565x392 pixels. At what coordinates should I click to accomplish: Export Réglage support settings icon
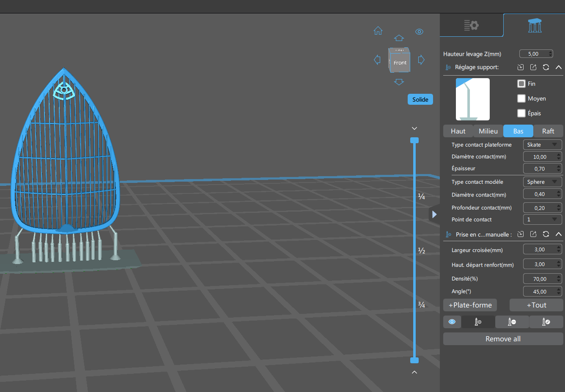533,67
